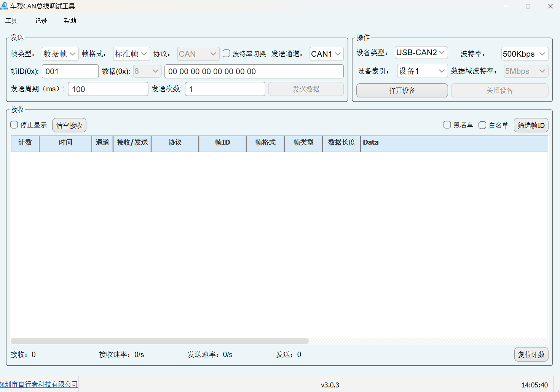Click the 清空接收 button

click(x=69, y=125)
